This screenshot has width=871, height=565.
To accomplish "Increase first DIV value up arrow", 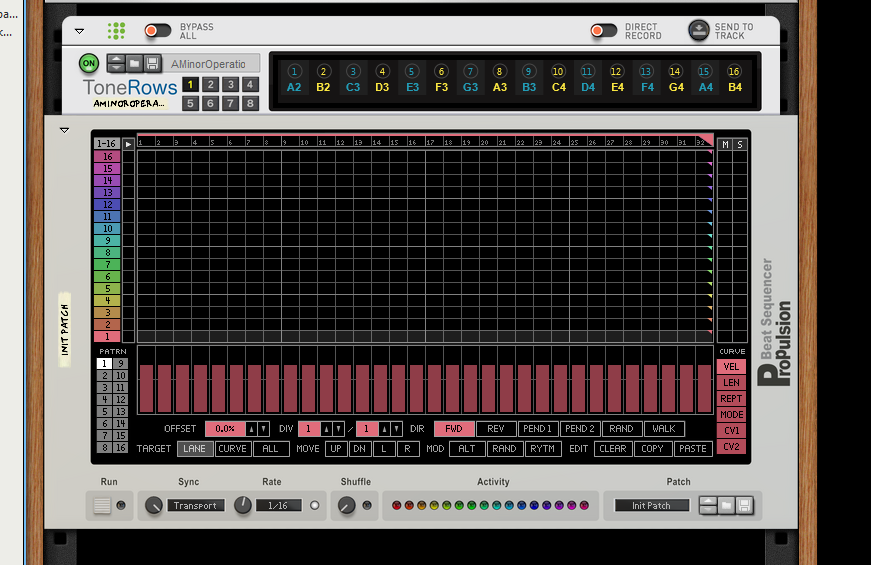I will 327,429.
